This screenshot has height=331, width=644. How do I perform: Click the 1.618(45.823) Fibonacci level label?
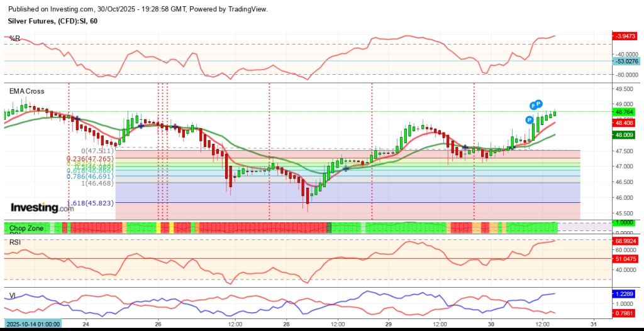click(x=91, y=203)
